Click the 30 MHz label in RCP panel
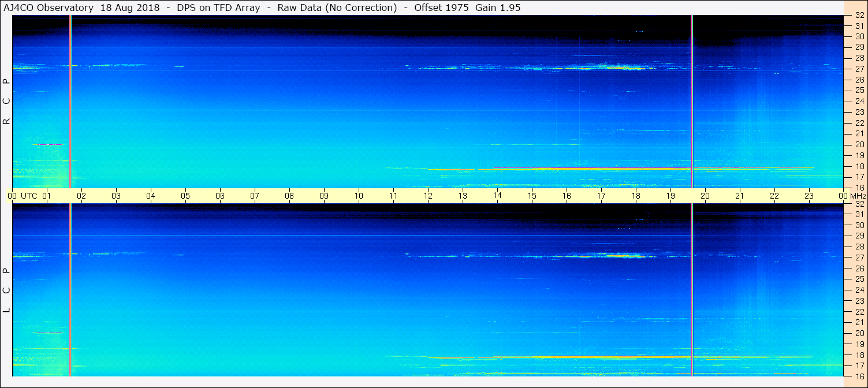 click(x=859, y=36)
